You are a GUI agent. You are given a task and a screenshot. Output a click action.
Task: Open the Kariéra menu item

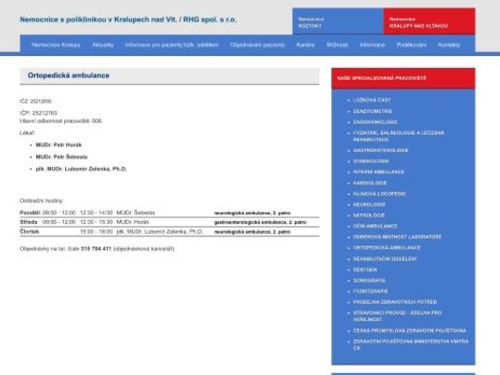click(x=305, y=45)
